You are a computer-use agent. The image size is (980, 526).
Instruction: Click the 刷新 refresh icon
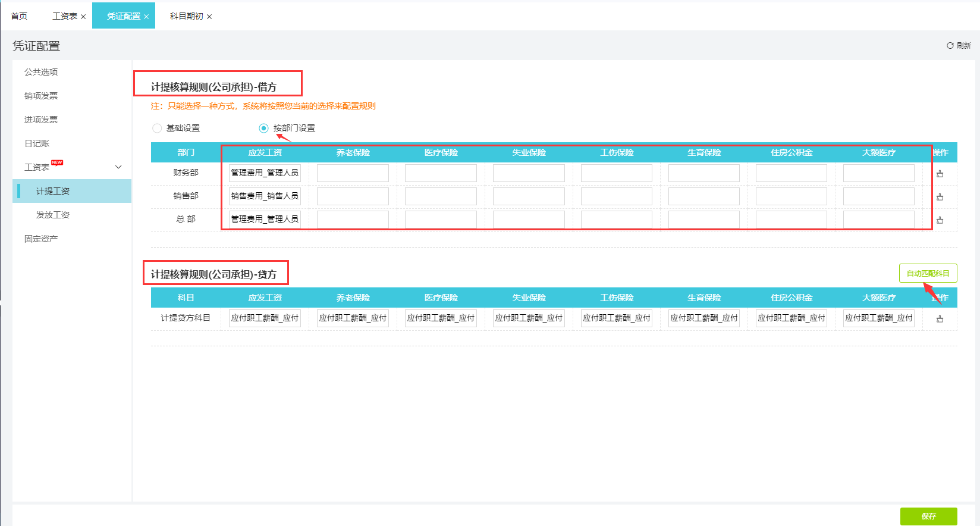point(950,46)
